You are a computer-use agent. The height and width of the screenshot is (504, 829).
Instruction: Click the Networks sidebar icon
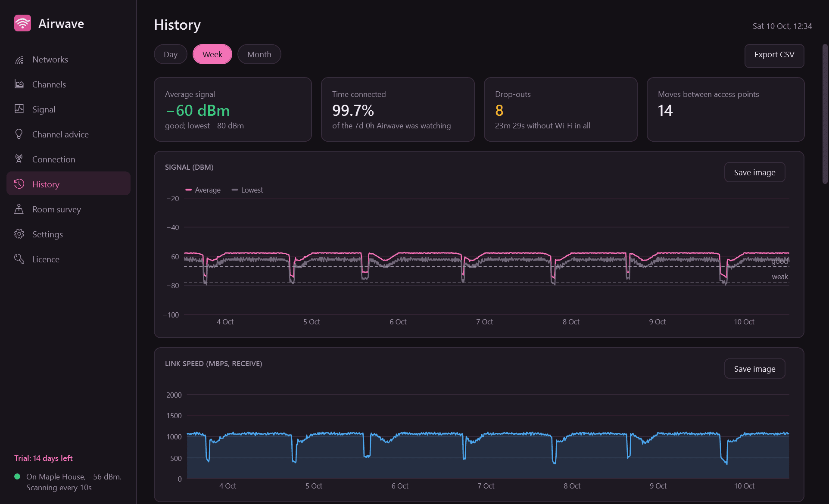[x=19, y=60]
